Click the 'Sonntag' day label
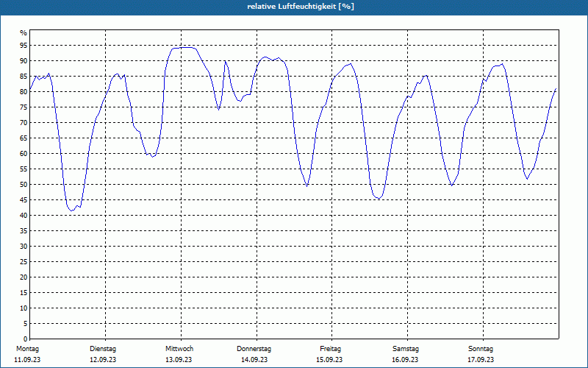 click(x=481, y=349)
